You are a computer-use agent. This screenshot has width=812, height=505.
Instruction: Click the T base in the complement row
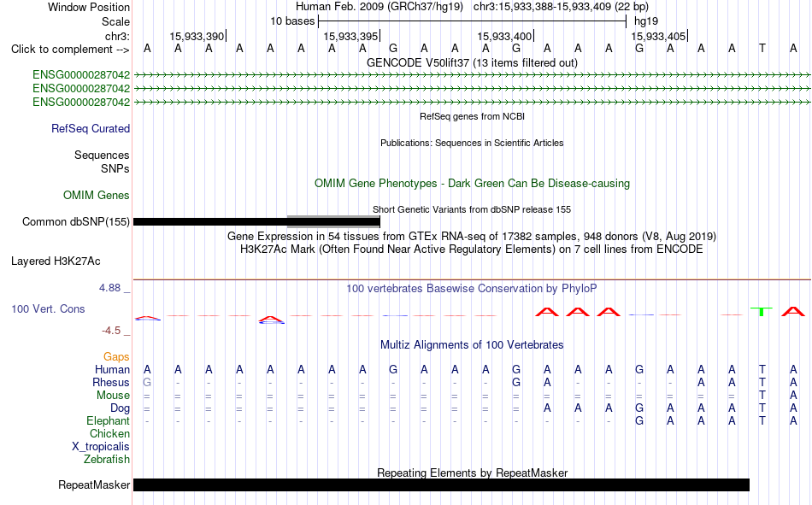point(762,48)
